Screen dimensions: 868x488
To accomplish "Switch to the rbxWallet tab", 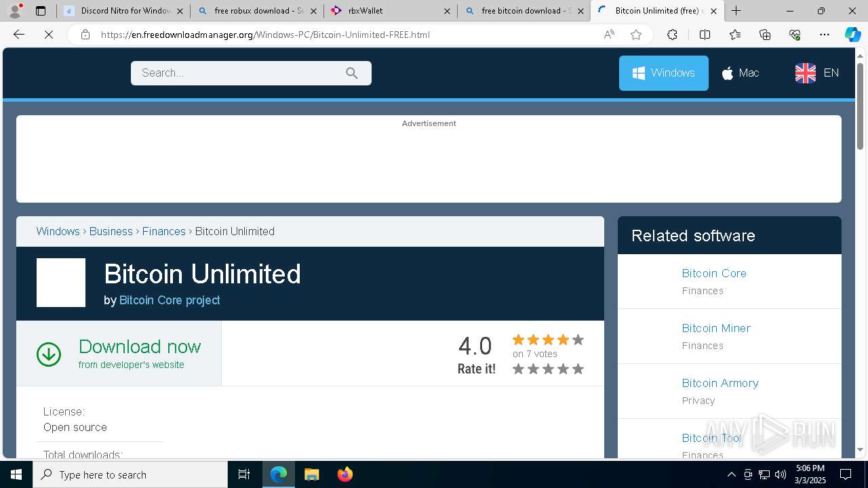I will (x=390, y=11).
